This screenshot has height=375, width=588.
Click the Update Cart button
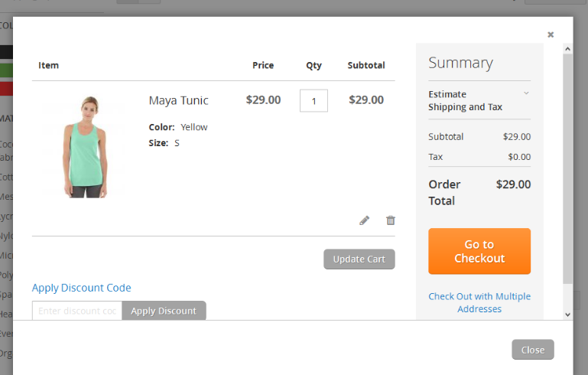[x=359, y=259]
